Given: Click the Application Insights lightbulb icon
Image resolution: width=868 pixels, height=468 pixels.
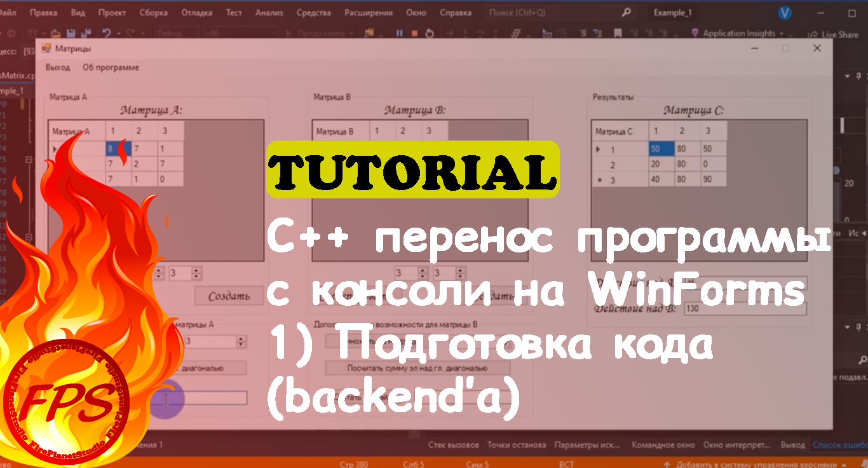Looking at the screenshot, I should click(x=696, y=33).
